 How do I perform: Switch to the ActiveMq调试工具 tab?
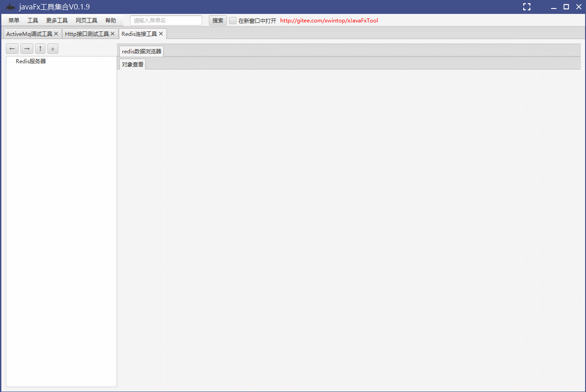(29, 33)
